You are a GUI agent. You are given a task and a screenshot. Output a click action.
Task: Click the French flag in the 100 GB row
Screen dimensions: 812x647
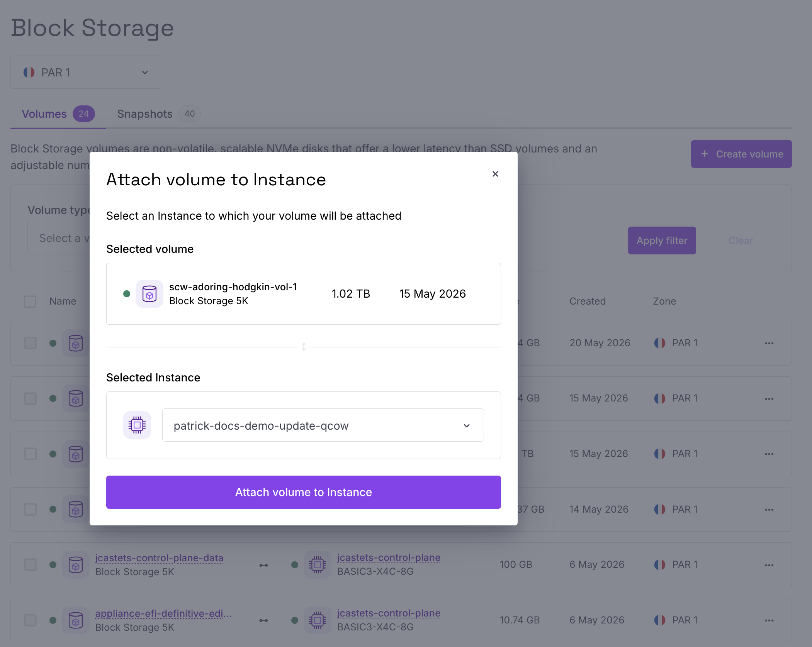[x=660, y=565]
